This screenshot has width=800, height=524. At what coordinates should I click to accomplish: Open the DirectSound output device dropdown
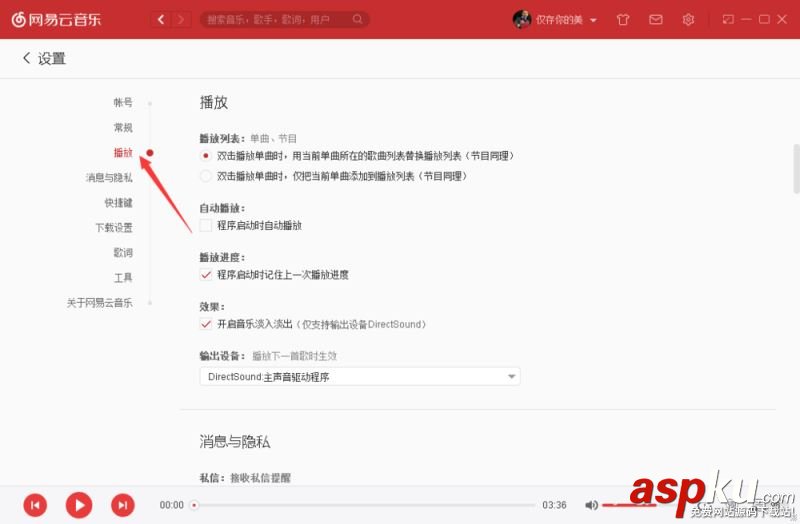pyautogui.click(x=360, y=377)
